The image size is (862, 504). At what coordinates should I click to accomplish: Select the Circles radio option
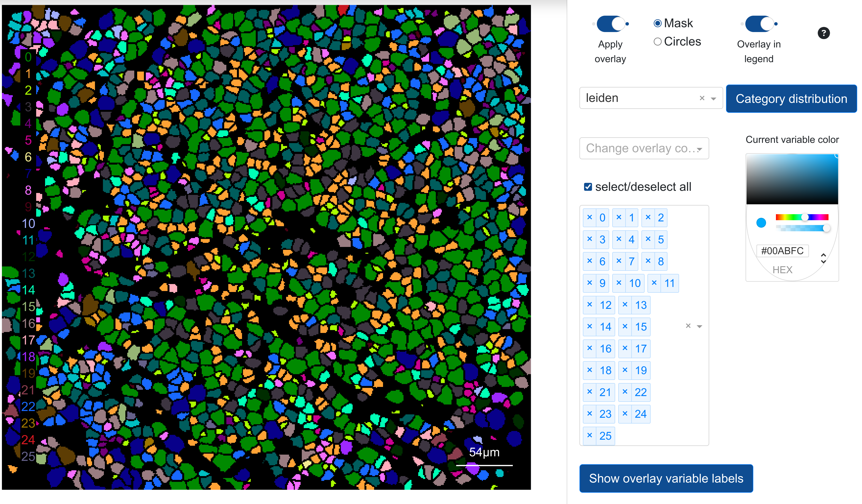[x=657, y=42]
